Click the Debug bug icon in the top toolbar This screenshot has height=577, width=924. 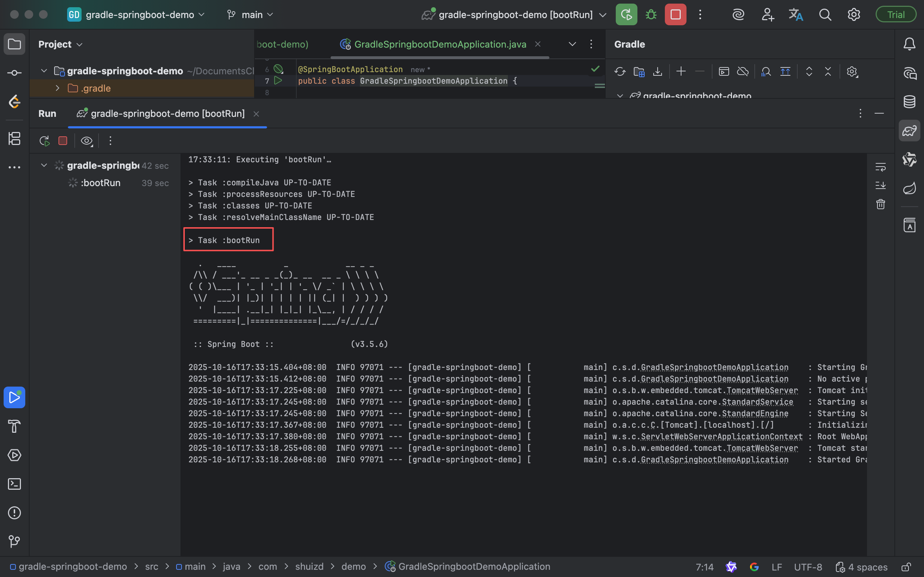(651, 15)
